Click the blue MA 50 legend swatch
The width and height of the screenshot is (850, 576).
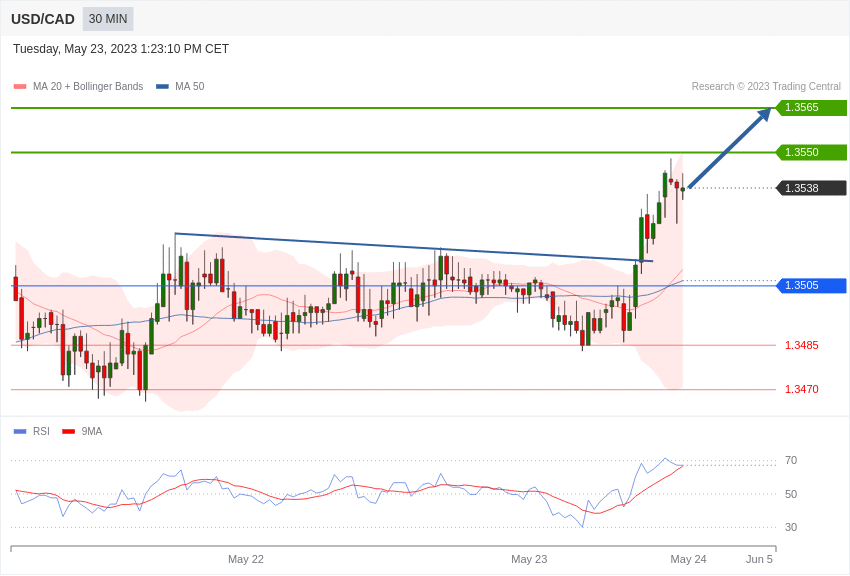coord(162,87)
